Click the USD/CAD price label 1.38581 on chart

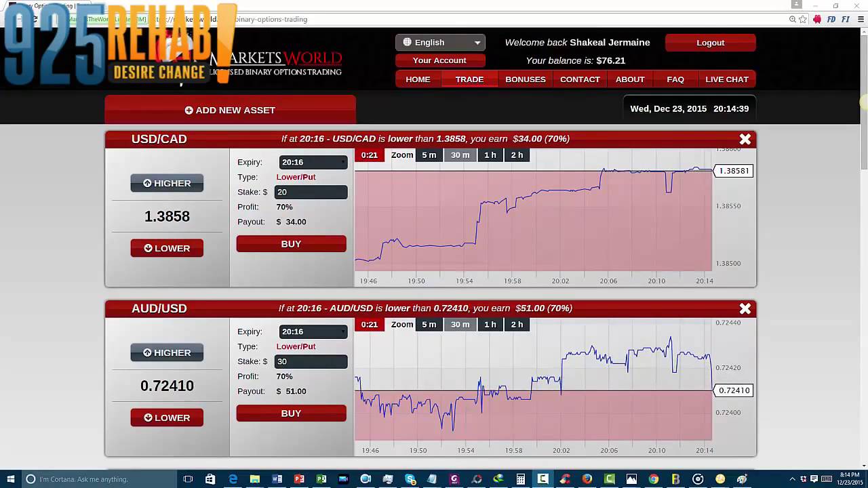[733, 171]
